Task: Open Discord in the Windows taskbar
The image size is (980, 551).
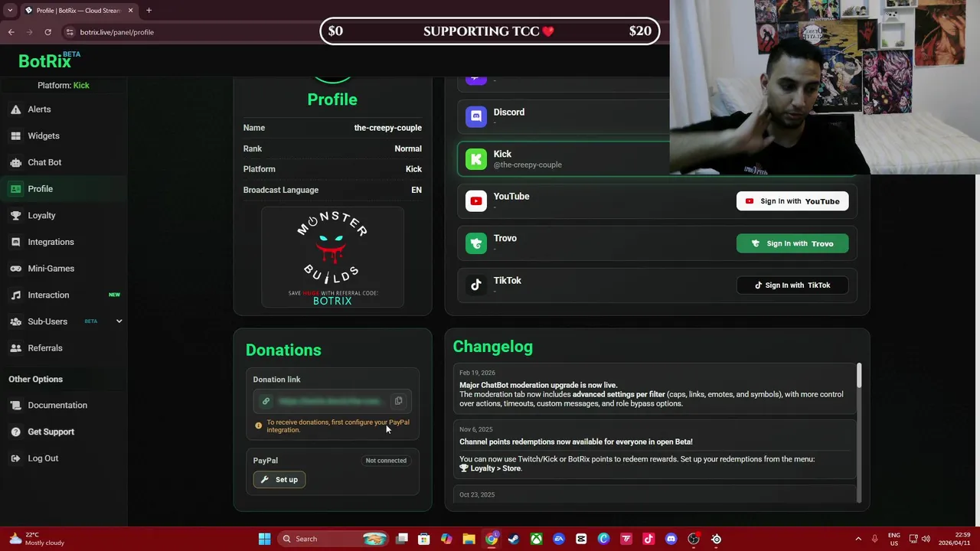Action: (x=671, y=539)
